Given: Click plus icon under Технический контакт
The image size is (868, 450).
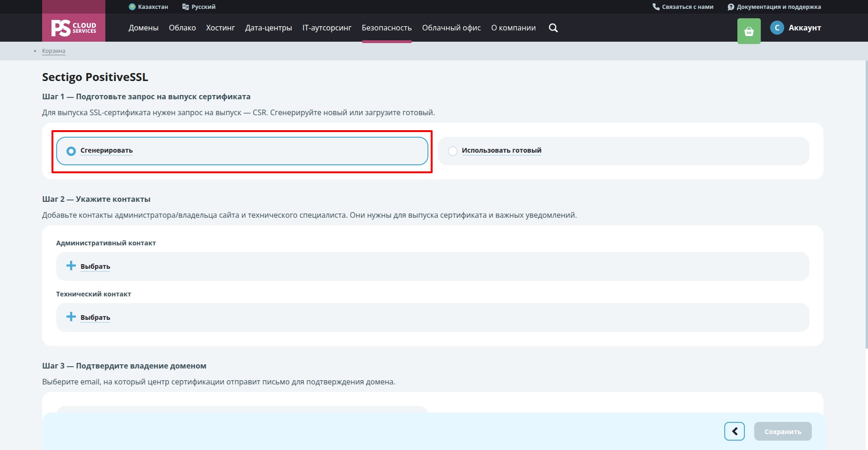Looking at the screenshot, I should coord(71,317).
